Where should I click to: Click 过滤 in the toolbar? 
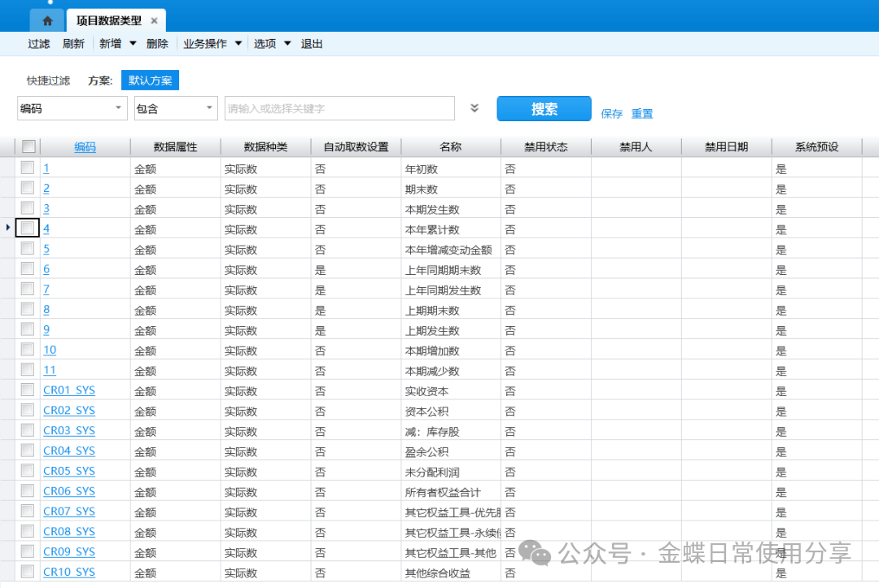pos(39,44)
